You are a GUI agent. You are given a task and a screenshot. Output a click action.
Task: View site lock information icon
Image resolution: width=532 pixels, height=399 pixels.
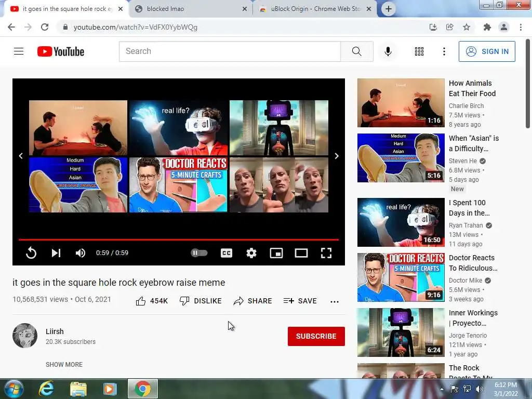point(65,27)
